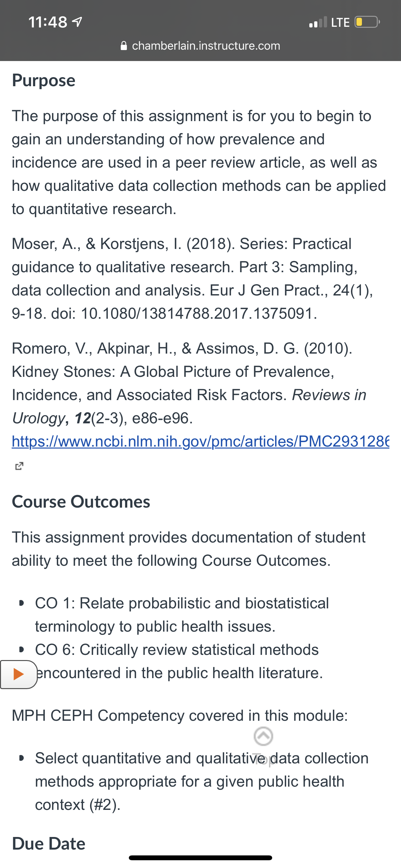Tap the LTE signal indicator
This screenshot has height=868, width=401.
coord(329,22)
